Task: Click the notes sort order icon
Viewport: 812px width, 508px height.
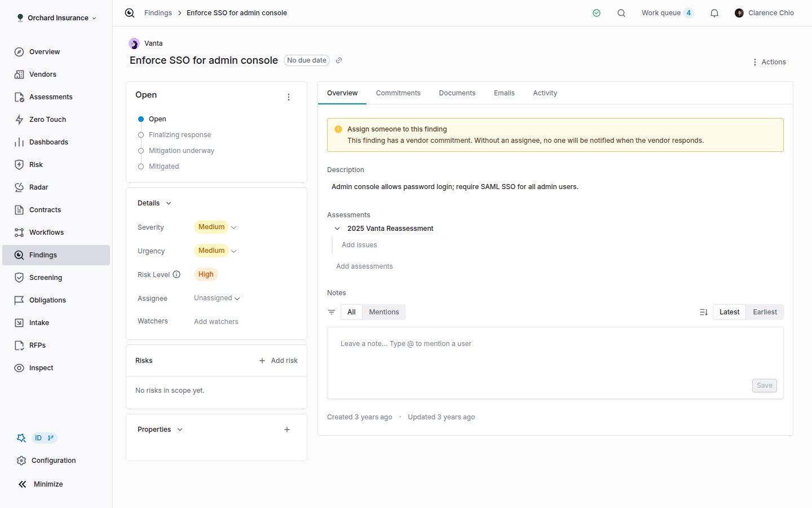Action: [704, 312]
